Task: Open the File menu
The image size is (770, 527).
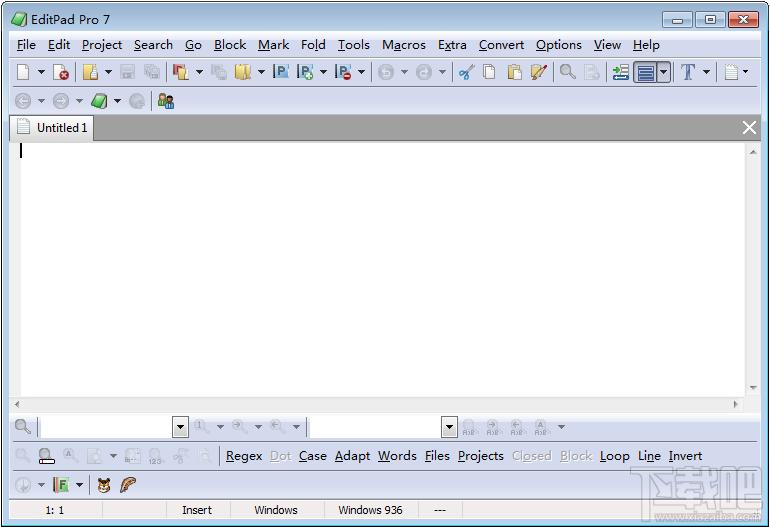Action: pyautogui.click(x=26, y=45)
